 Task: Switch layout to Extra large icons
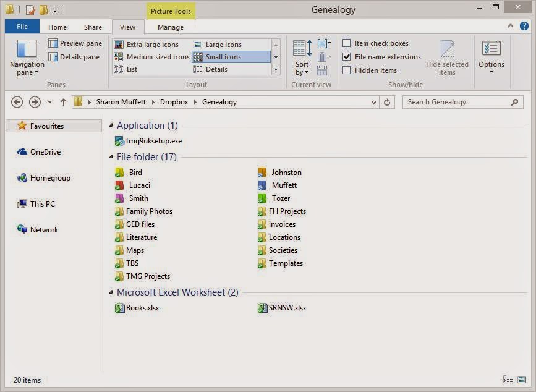147,45
